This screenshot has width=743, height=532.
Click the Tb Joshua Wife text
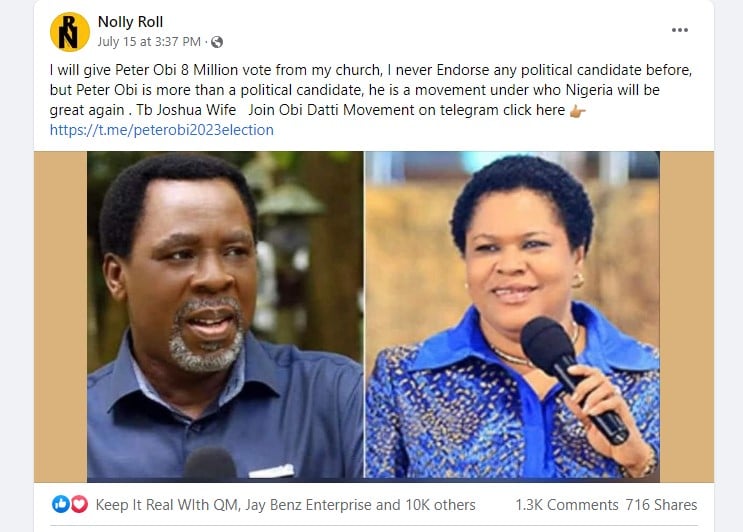click(x=186, y=110)
